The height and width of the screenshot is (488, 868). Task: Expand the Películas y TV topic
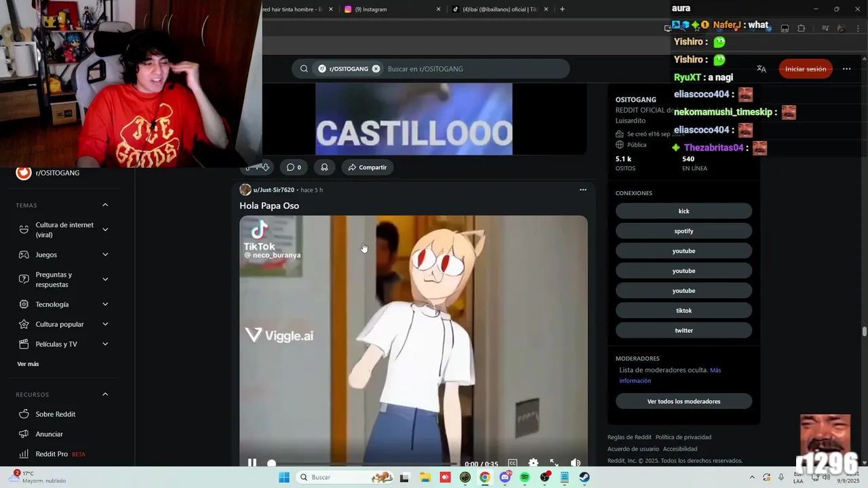105,344
